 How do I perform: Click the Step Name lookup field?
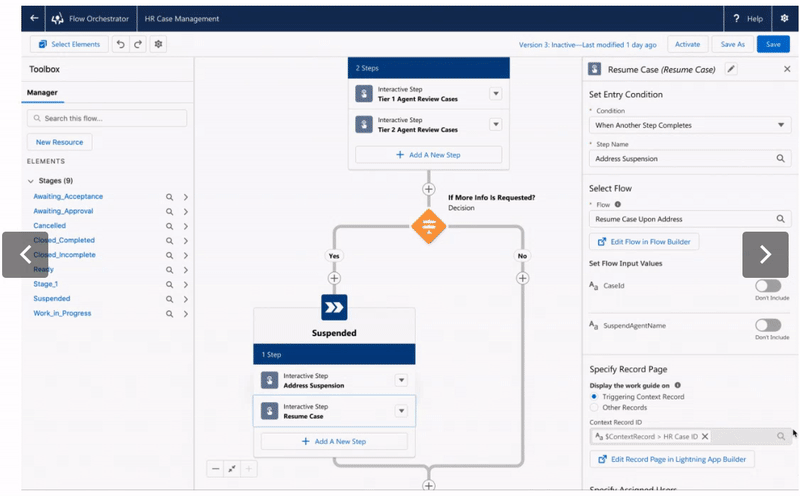[690, 159]
